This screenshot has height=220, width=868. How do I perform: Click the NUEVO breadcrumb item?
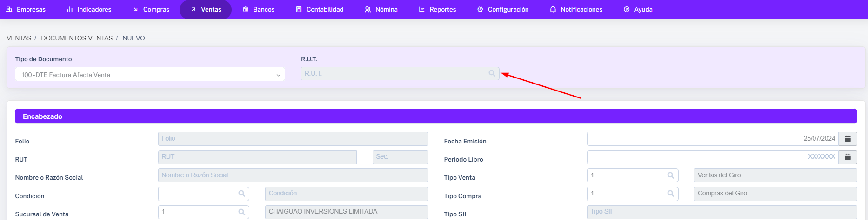(x=134, y=38)
